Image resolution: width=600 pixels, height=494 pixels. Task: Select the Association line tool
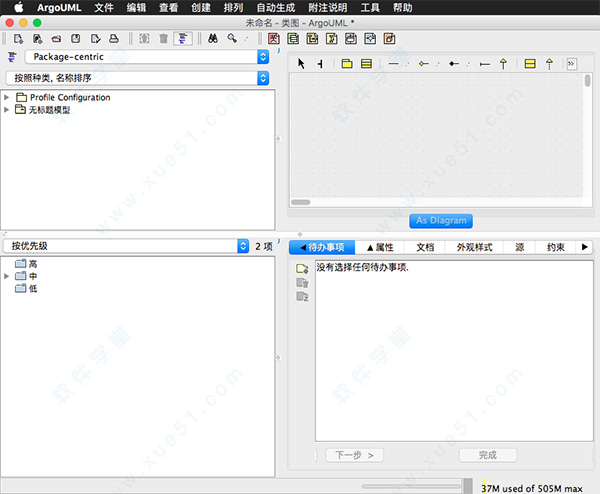(393, 64)
